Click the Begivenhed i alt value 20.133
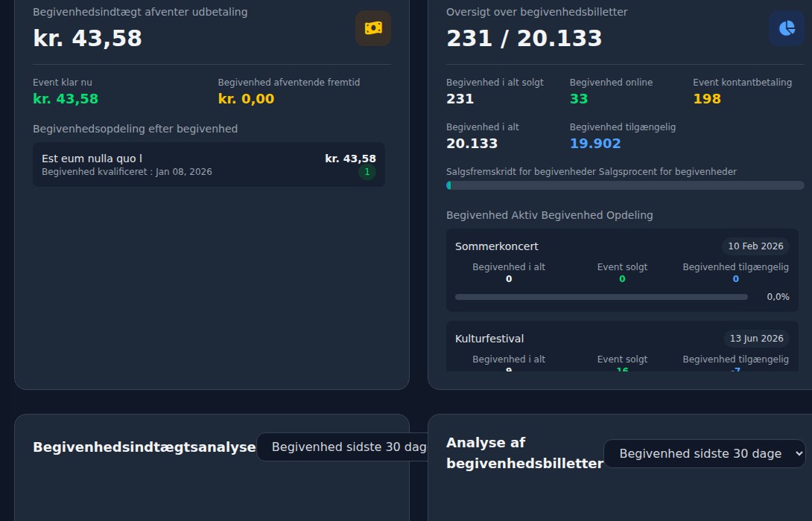This screenshot has width=812, height=521. tap(472, 144)
